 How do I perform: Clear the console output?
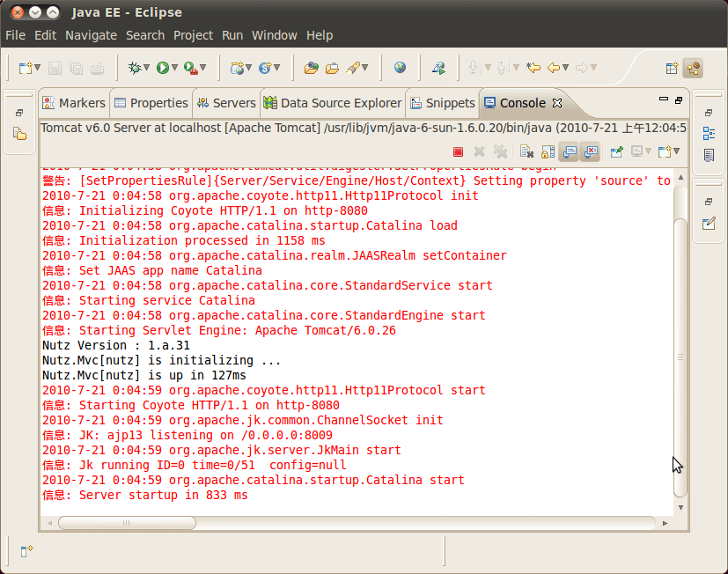pos(526,151)
